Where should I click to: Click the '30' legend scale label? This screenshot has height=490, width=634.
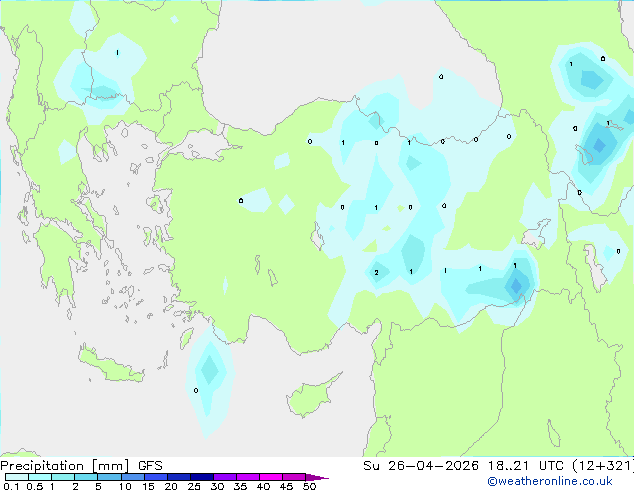point(218,486)
